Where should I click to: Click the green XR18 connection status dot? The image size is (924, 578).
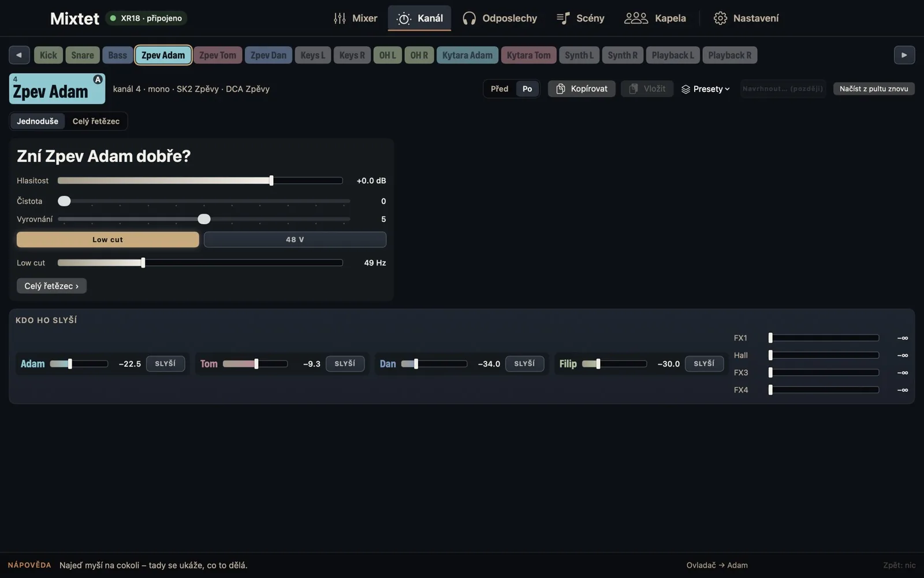113,18
